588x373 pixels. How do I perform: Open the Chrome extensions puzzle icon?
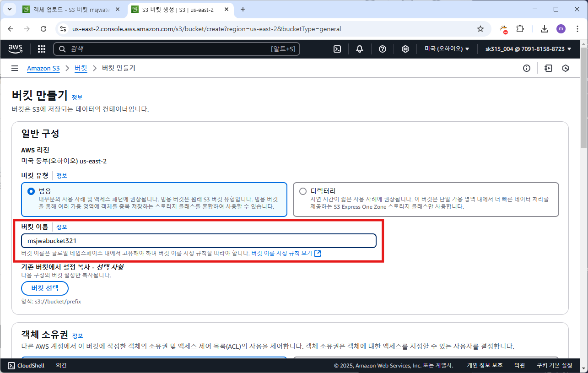tap(520, 29)
